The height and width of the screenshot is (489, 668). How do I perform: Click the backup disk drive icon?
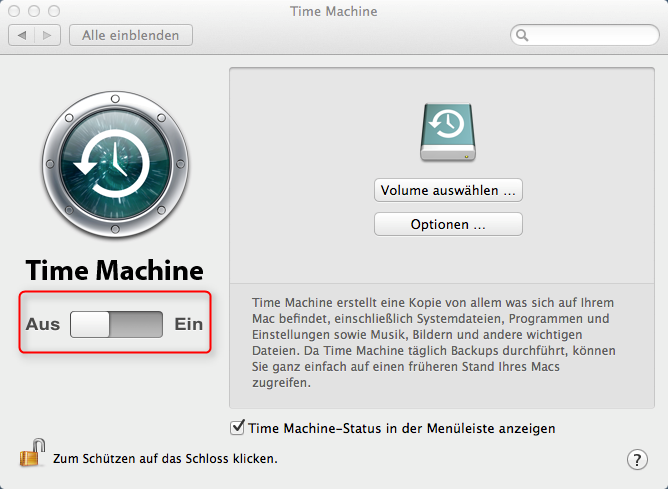click(x=448, y=132)
